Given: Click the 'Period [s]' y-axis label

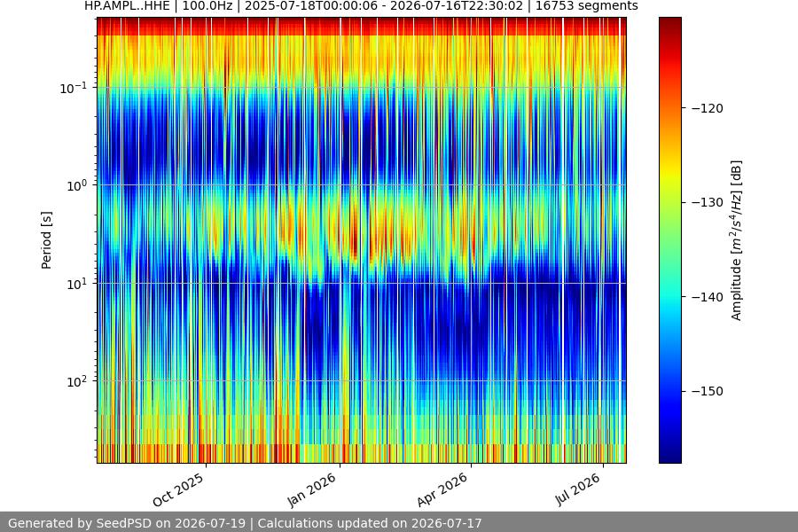Looking at the screenshot, I should (46, 240).
